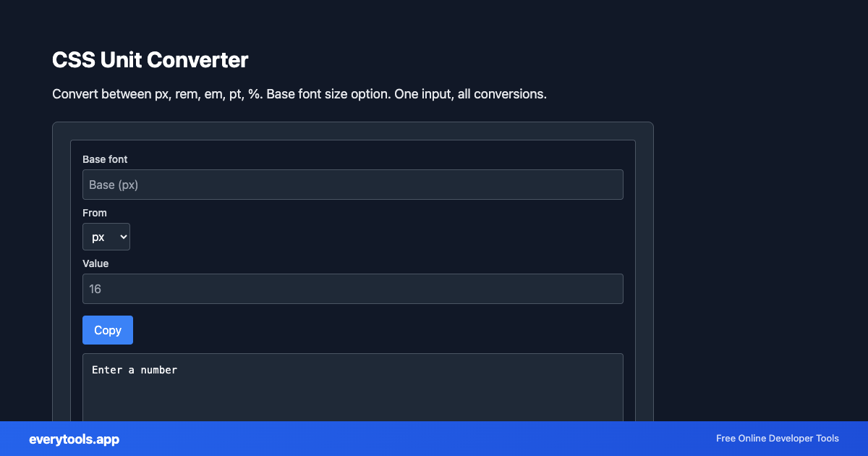Click inside the Base font input

[x=353, y=184]
